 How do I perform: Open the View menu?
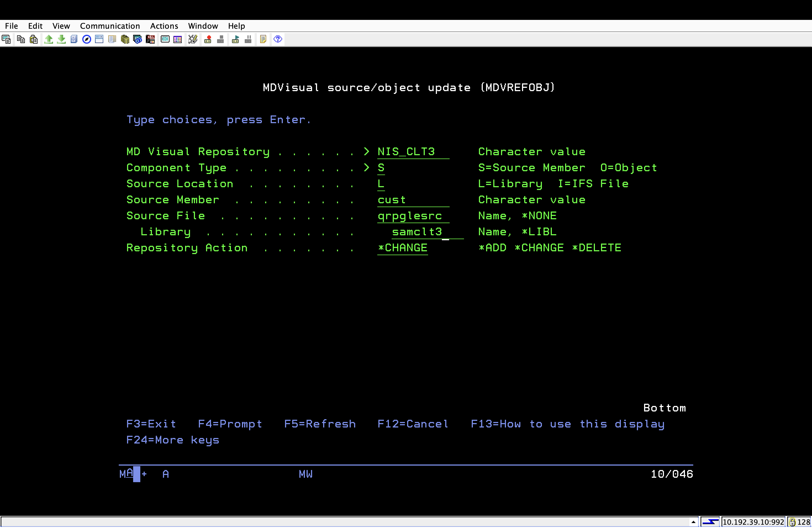61,26
